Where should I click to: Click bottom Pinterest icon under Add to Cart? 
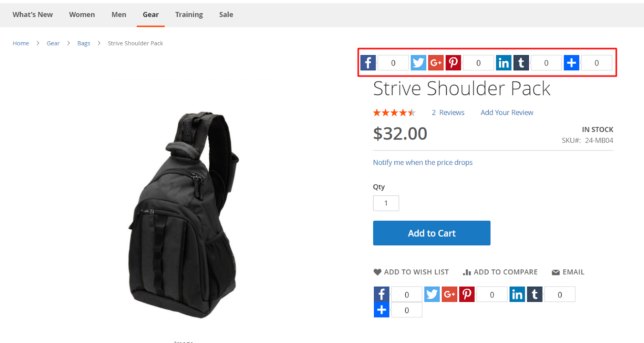pyautogui.click(x=467, y=294)
